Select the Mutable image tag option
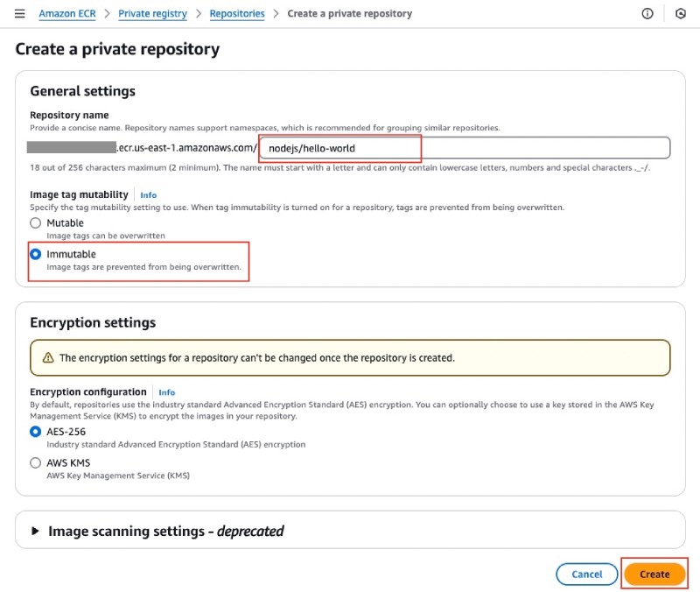The height and width of the screenshot is (592, 700). [35, 222]
